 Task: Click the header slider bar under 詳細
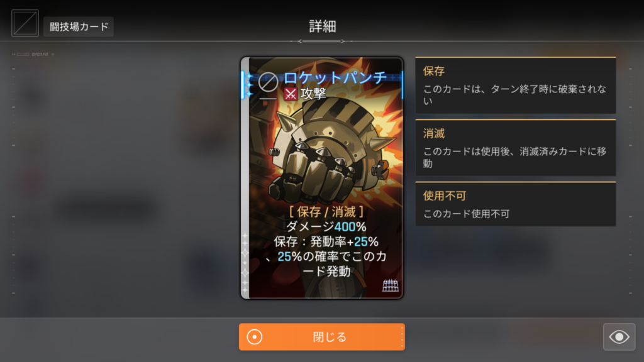coord(322,41)
